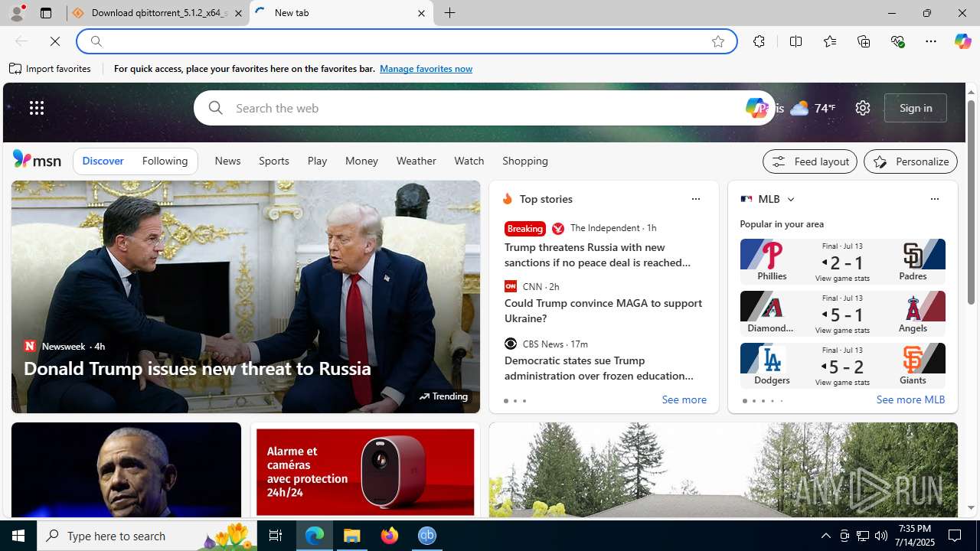This screenshot has height=551, width=980.
Task: Open the Play section
Action: (x=317, y=161)
